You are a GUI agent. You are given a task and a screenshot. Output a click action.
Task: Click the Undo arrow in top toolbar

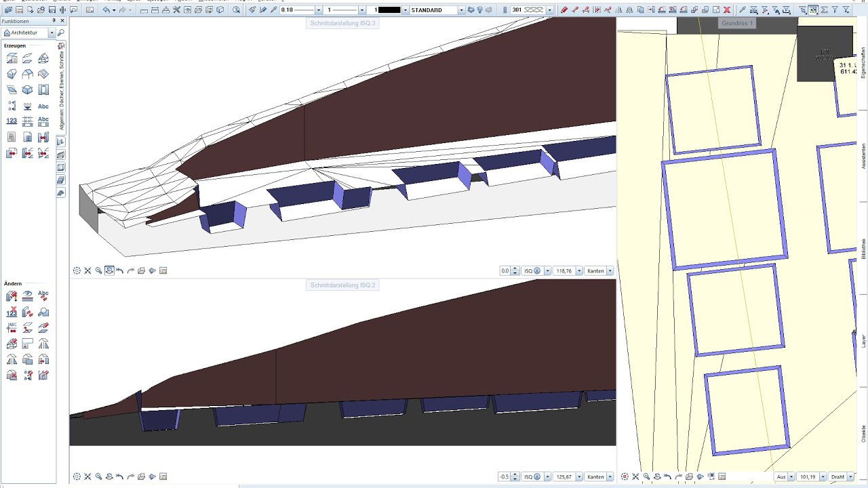(x=106, y=10)
